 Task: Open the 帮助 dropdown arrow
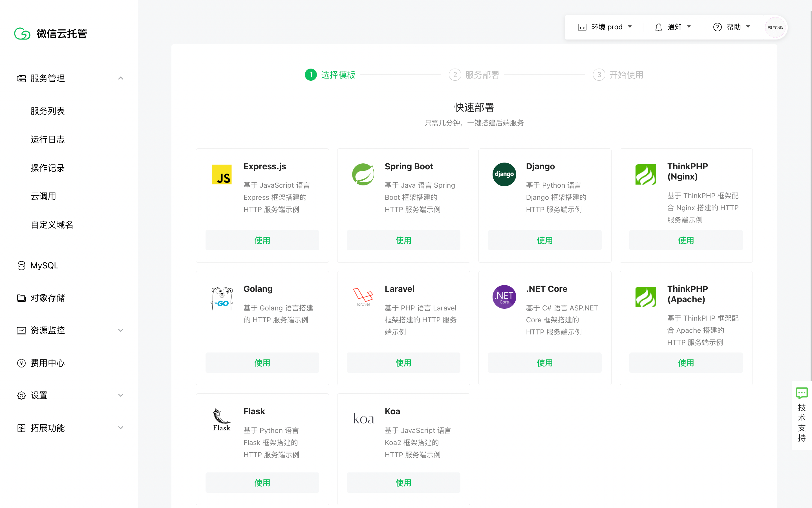tap(748, 27)
